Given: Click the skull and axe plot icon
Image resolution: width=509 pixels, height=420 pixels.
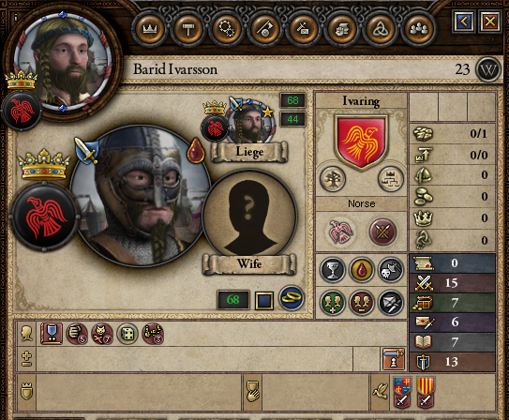Looking at the screenshot, I should [x=391, y=270].
